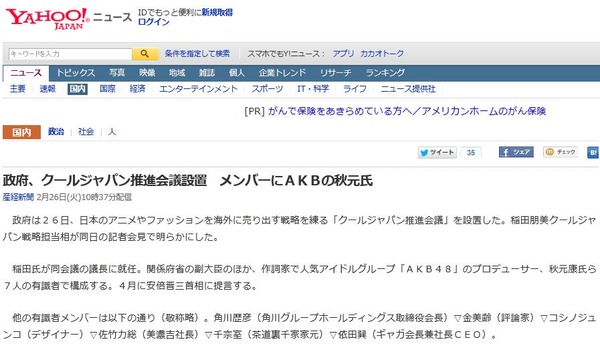This screenshot has width=600, height=360.
Task: Select the ニュース tab
Action: pos(26,73)
